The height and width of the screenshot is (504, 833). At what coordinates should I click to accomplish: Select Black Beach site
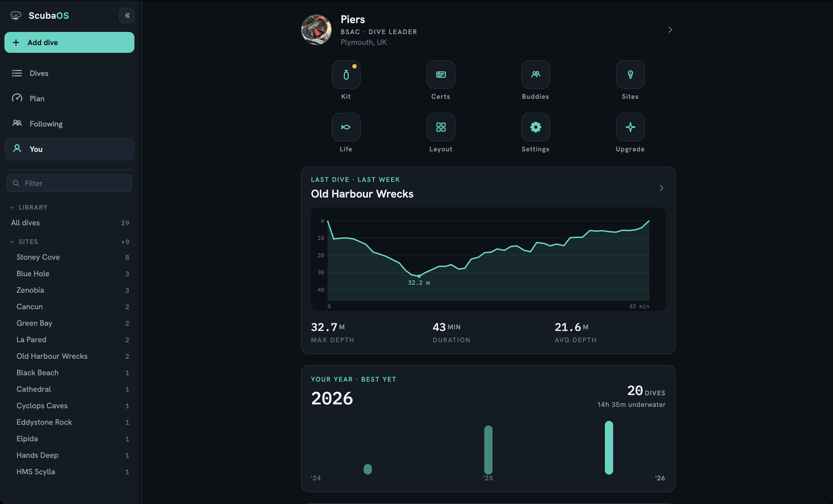pos(69,373)
